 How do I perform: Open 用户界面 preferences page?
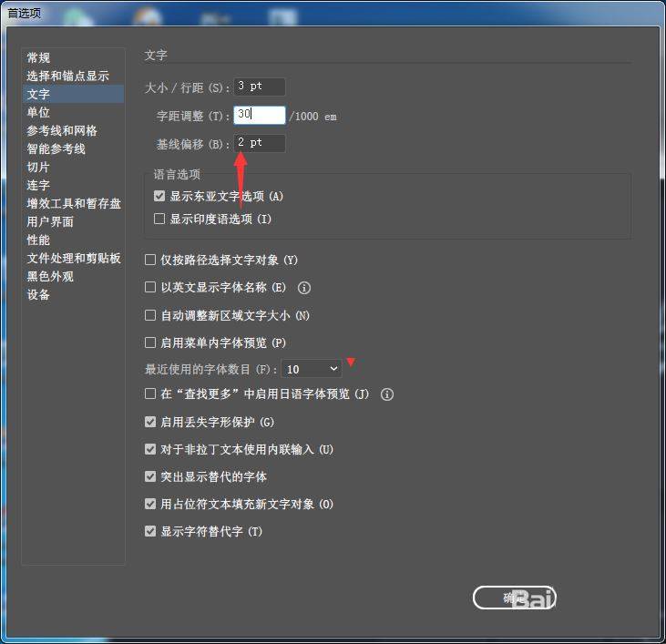tap(50, 222)
